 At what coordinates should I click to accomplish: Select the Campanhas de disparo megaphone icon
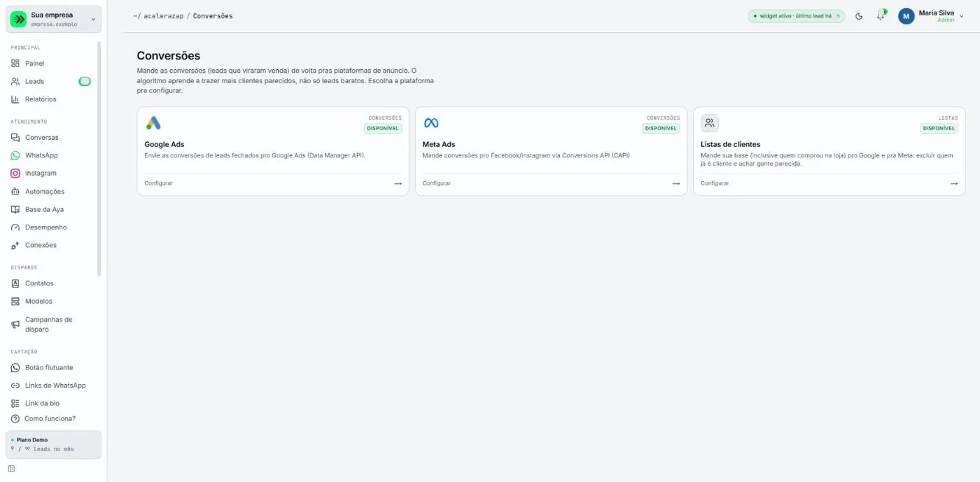pos(15,325)
